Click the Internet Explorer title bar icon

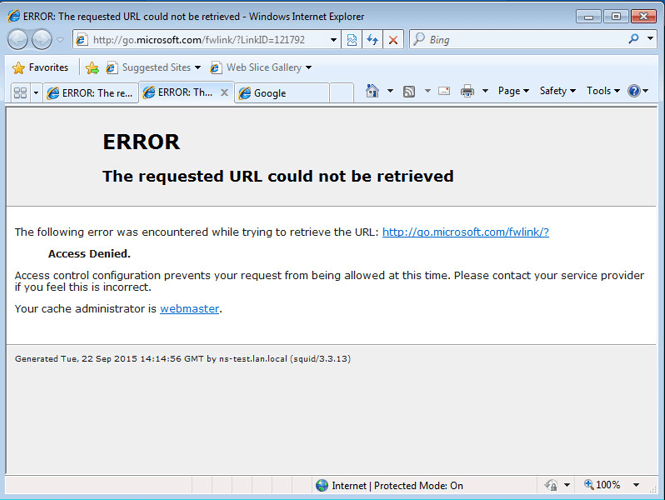[x=14, y=16]
